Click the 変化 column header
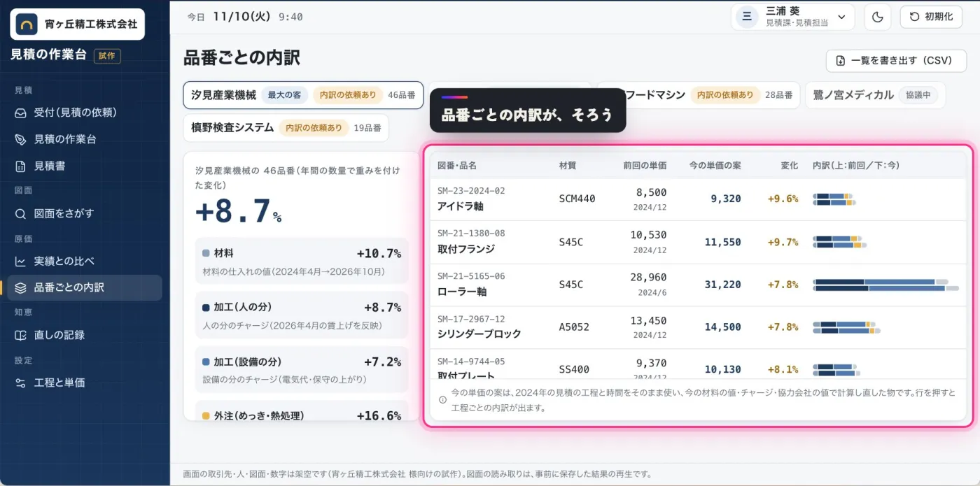The width and height of the screenshot is (980, 486). point(790,166)
